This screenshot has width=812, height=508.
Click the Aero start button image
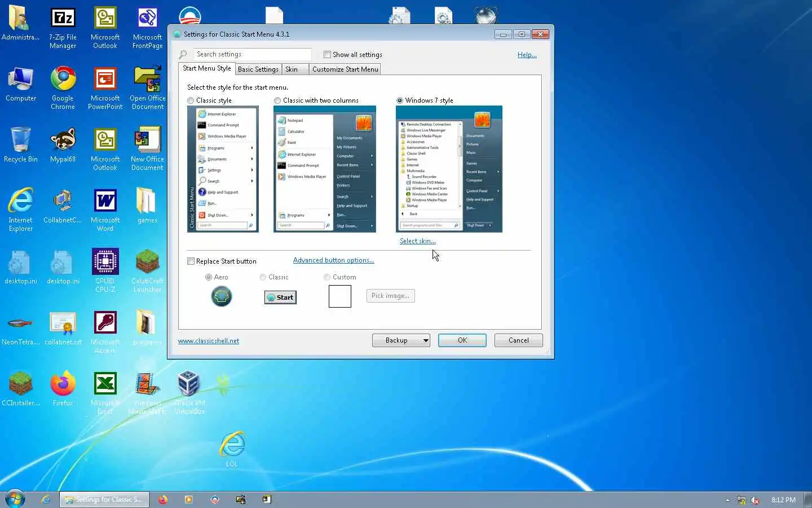(x=222, y=296)
